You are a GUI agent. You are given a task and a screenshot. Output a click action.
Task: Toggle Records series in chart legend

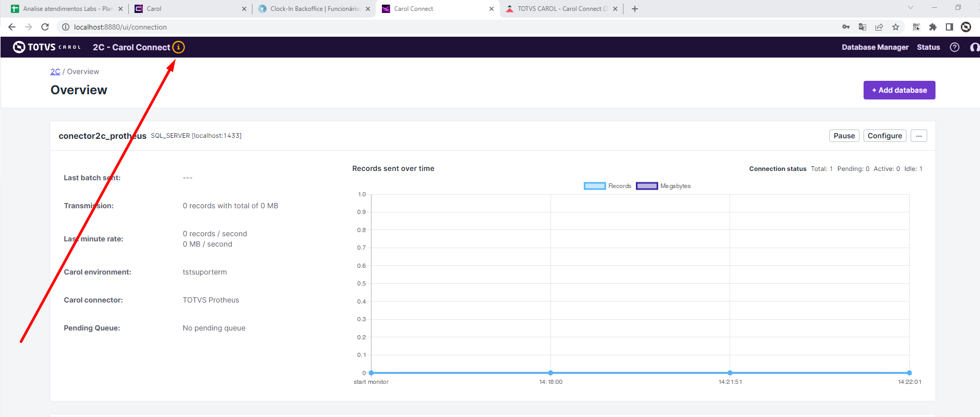click(607, 186)
